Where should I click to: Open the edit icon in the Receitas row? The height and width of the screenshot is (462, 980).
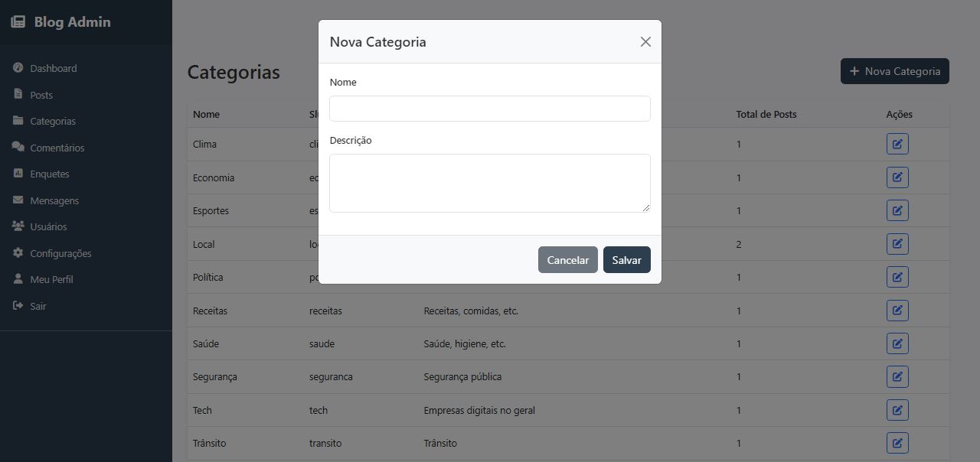[897, 311]
